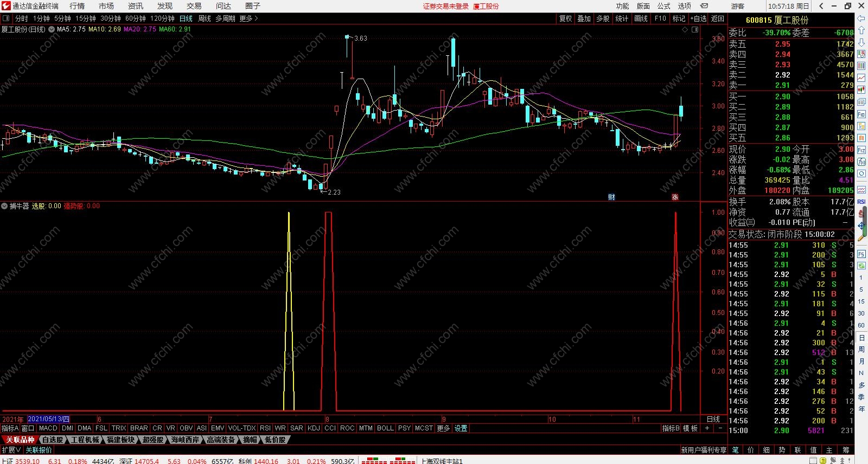Click the F10 info icon in right sidebar
The height and width of the screenshot is (464, 868).
[861, 114]
